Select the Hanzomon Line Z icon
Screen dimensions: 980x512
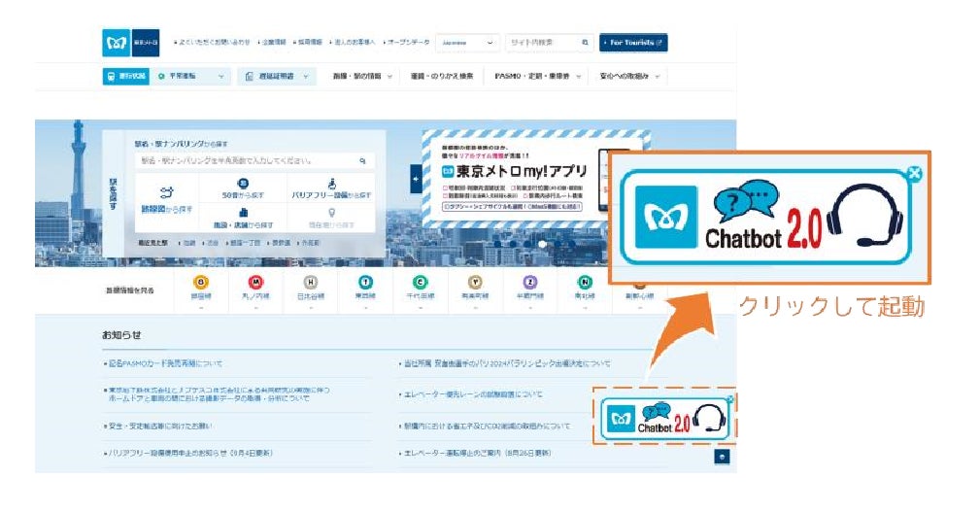(x=530, y=283)
